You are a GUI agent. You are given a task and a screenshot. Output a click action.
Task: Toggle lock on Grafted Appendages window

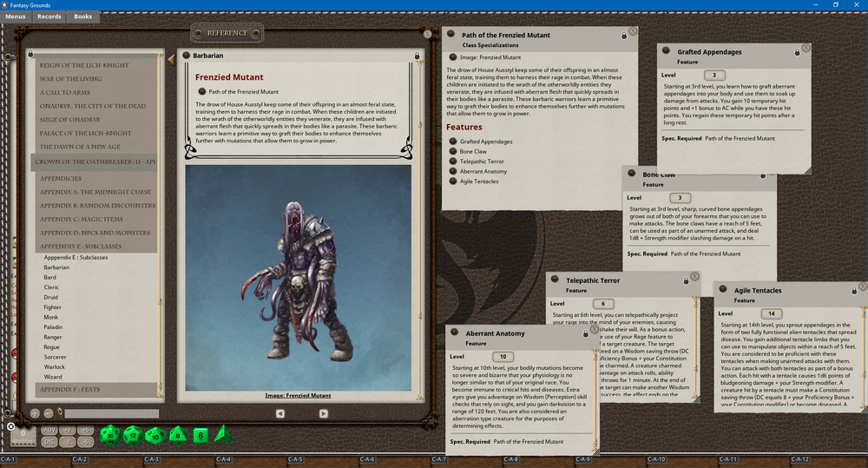pyautogui.click(x=797, y=52)
